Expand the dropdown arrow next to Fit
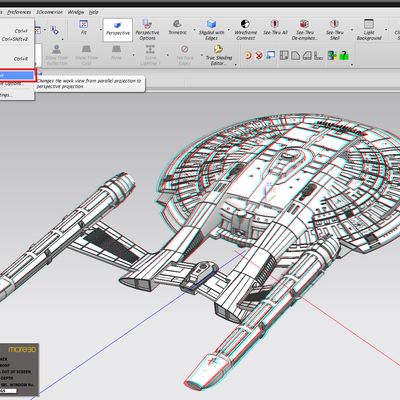 coord(101,29)
